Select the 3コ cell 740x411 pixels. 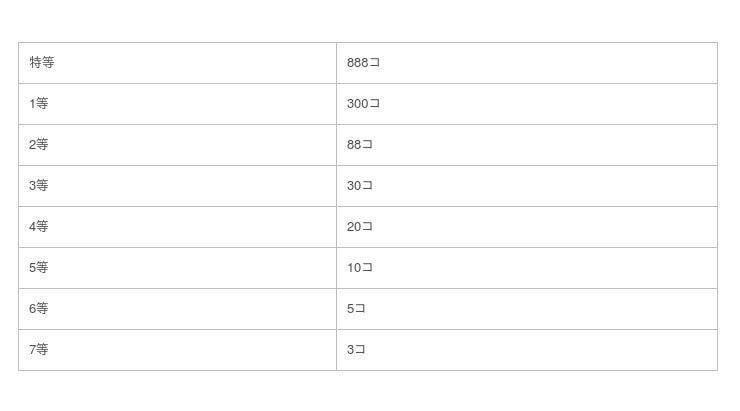356,350
